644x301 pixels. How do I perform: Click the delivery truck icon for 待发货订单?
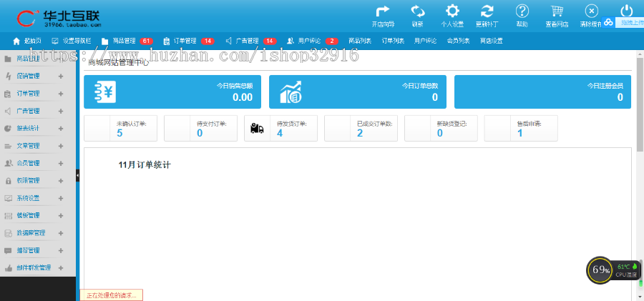click(257, 129)
